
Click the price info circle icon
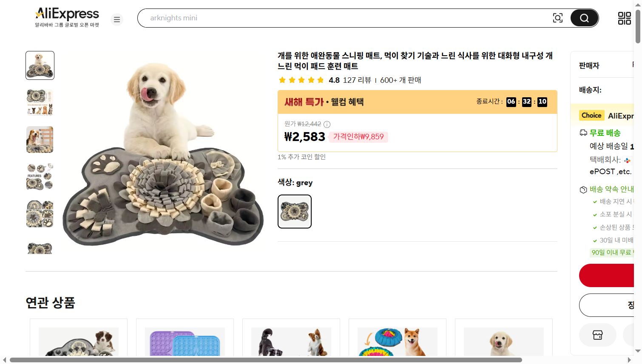point(327,124)
